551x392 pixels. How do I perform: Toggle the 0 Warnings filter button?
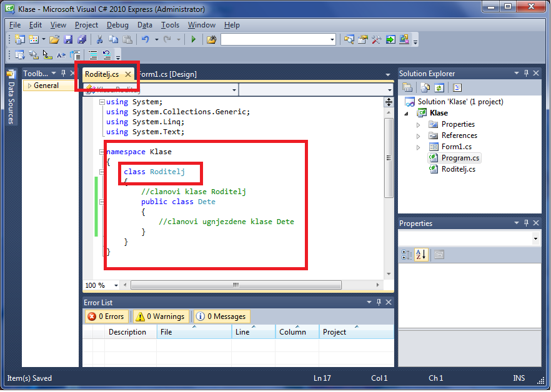click(160, 316)
